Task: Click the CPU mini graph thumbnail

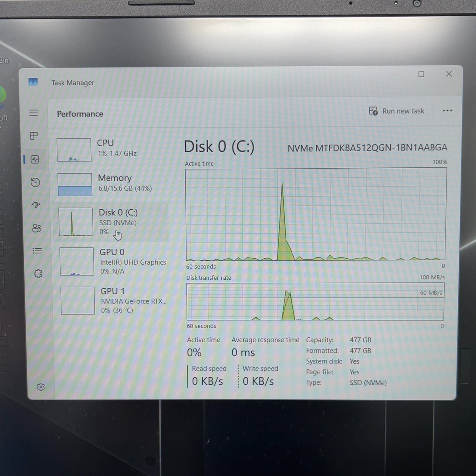Action: [74, 150]
